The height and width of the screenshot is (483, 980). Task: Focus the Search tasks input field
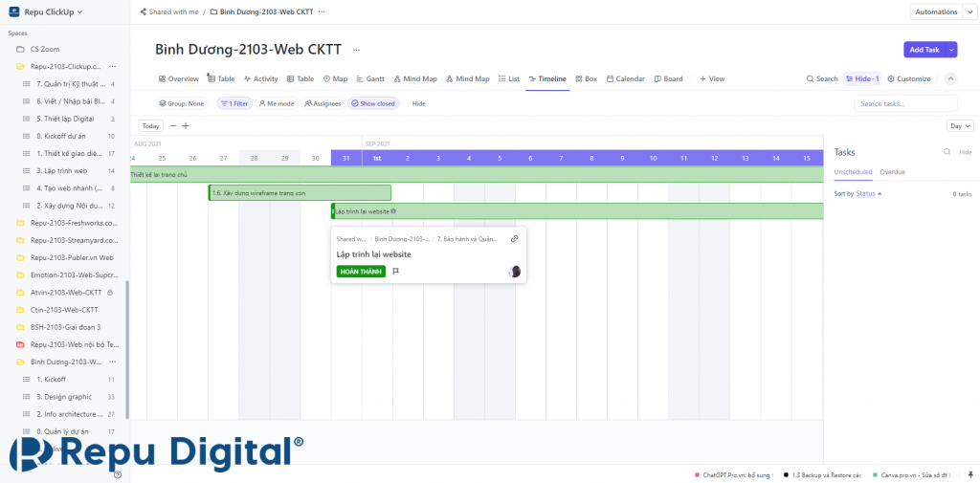tap(905, 103)
